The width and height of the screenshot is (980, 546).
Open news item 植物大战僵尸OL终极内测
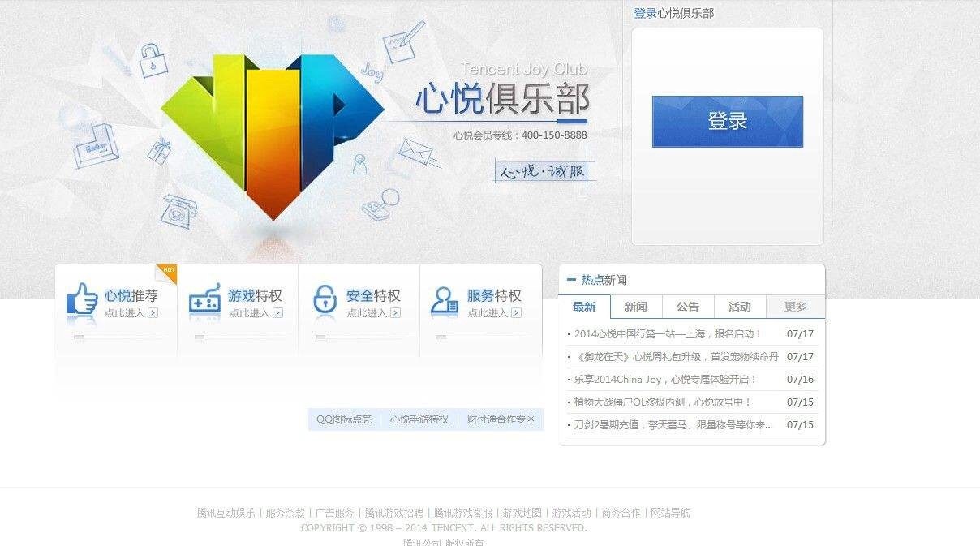pos(663,402)
